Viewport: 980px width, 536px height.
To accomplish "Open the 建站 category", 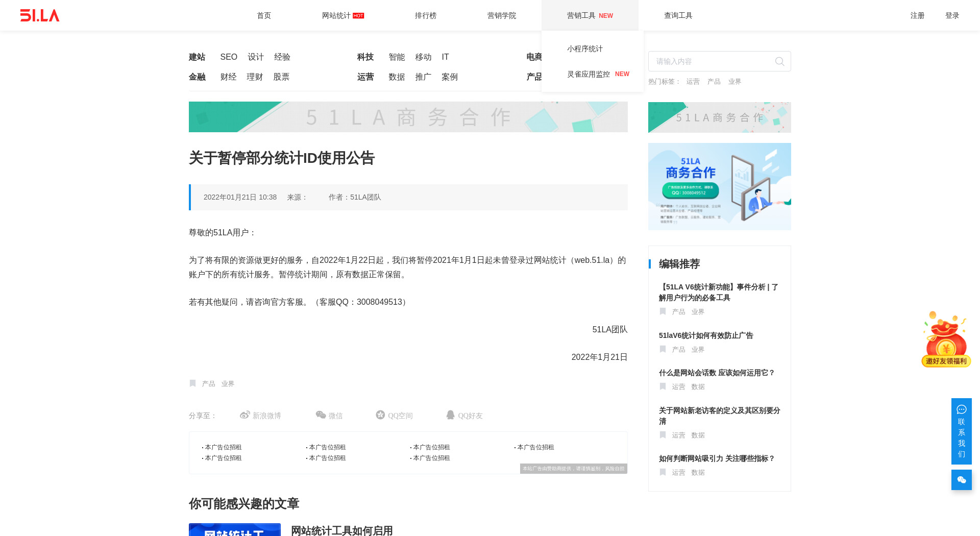I will pos(197,57).
